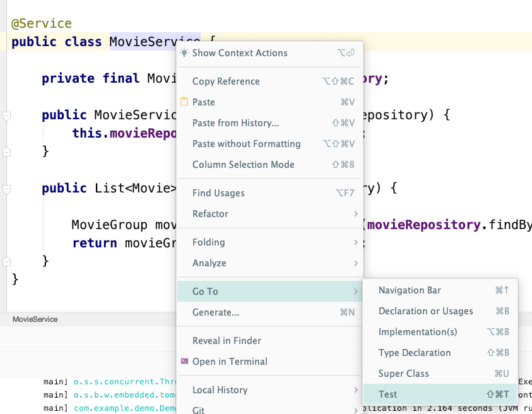
Task: Click com.example.demo.Dem log entry
Action: [x=124, y=408]
